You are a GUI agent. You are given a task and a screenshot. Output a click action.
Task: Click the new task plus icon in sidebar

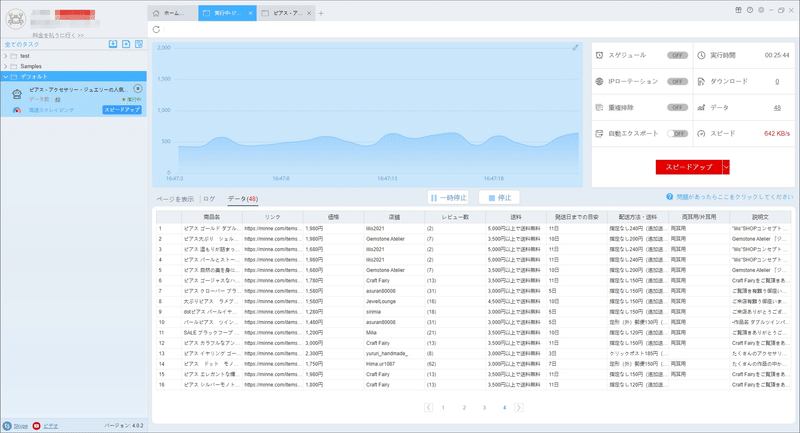pyautogui.click(x=126, y=44)
